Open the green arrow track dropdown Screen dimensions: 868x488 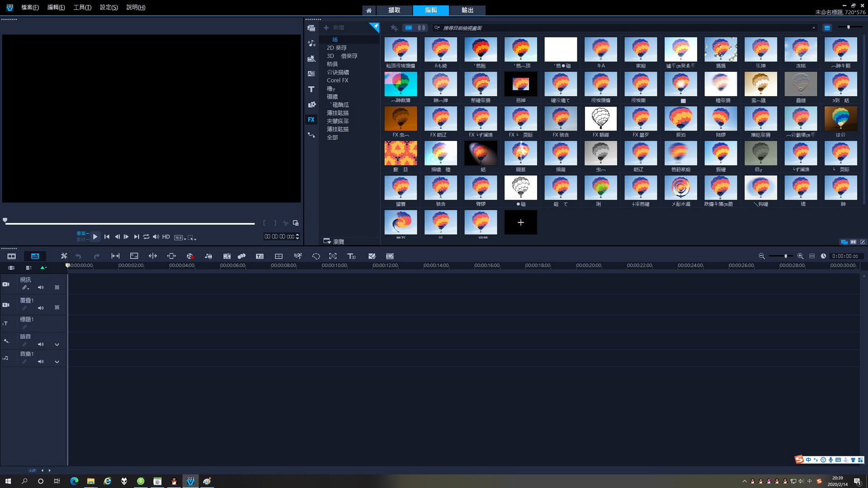point(43,267)
